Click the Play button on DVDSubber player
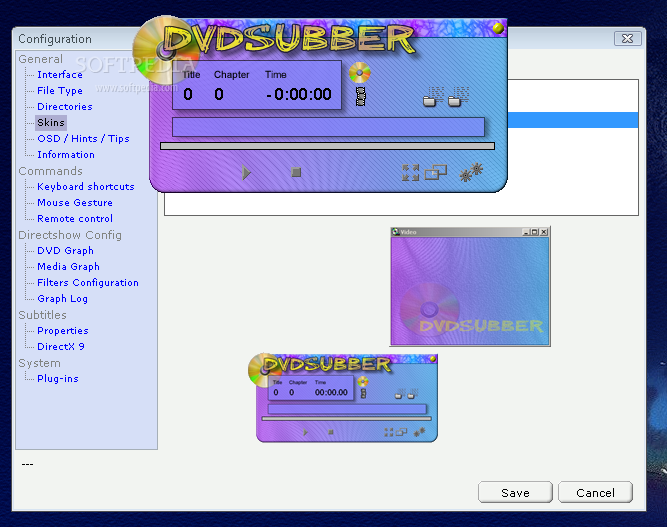Image resolution: width=667 pixels, height=527 pixels. (246, 173)
